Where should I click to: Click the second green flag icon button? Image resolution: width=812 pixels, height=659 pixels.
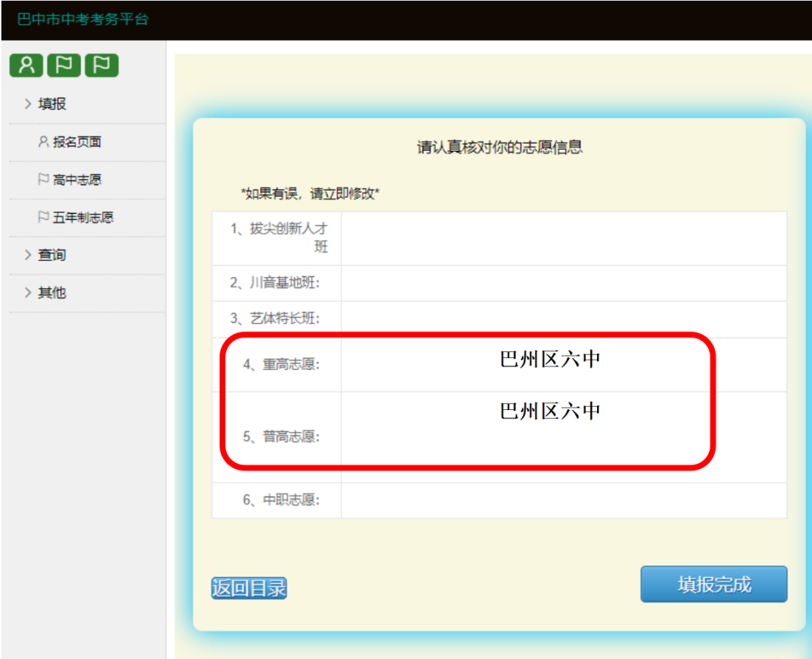(x=101, y=65)
